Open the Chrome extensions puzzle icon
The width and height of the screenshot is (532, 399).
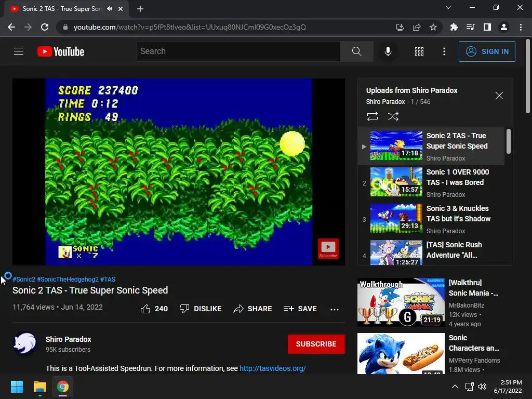[454, 27]
